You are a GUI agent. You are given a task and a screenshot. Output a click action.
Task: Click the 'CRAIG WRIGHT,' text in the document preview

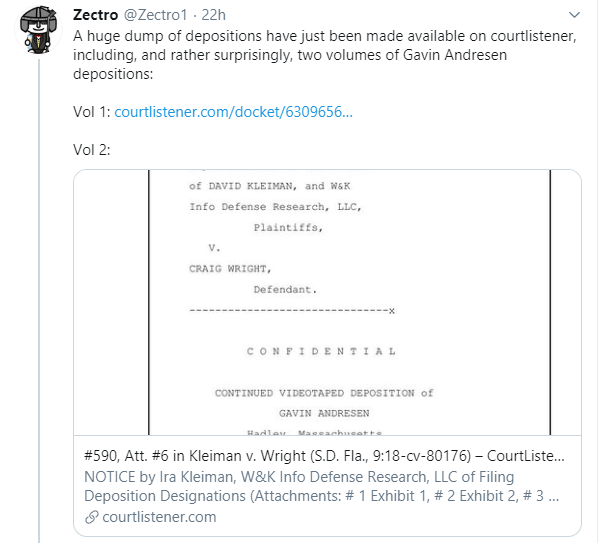[230, 269]
